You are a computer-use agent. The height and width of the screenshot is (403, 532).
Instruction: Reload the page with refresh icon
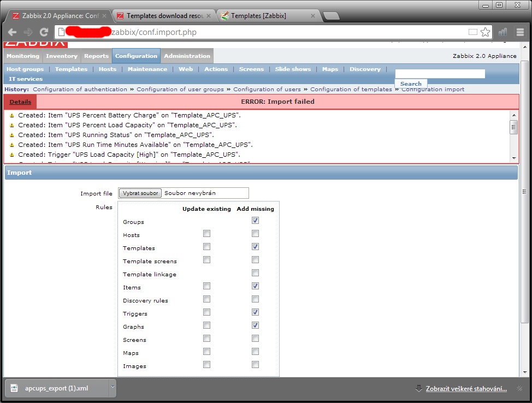pyautogui.click(x=44, y=32)
